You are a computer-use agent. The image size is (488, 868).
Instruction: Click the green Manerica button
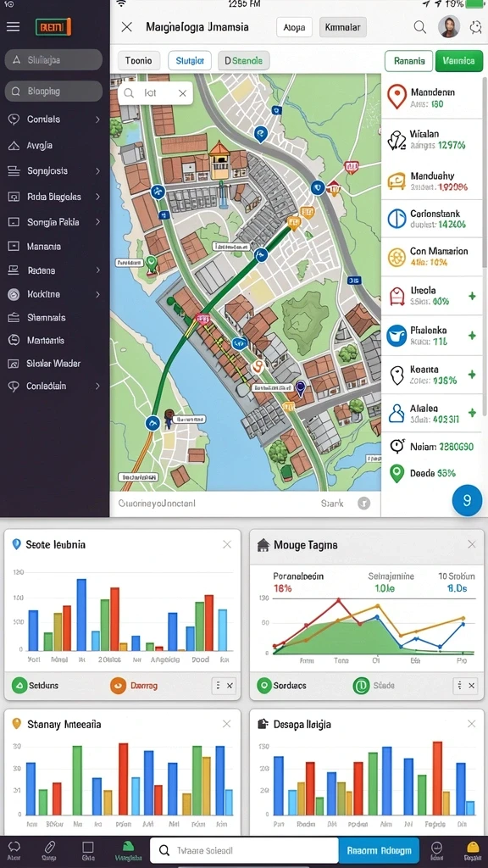point(458,61)
